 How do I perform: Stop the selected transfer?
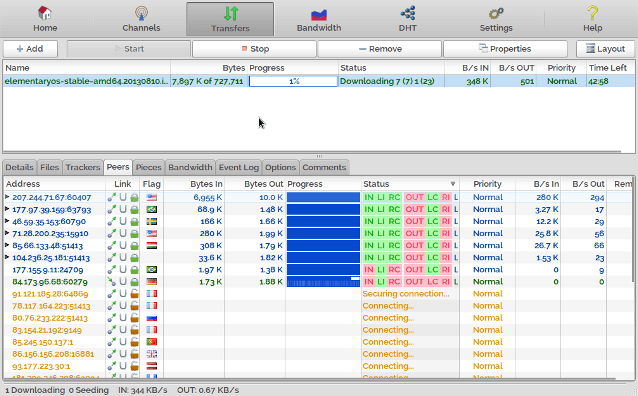[x=254, y=49]
